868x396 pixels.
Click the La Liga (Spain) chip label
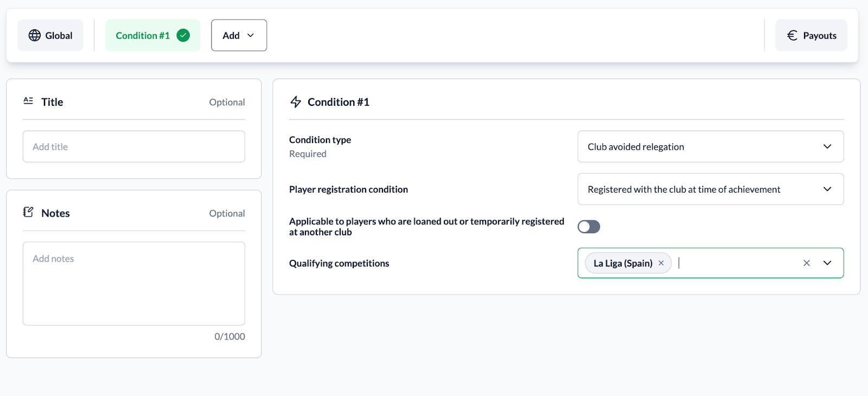[623, 263]
